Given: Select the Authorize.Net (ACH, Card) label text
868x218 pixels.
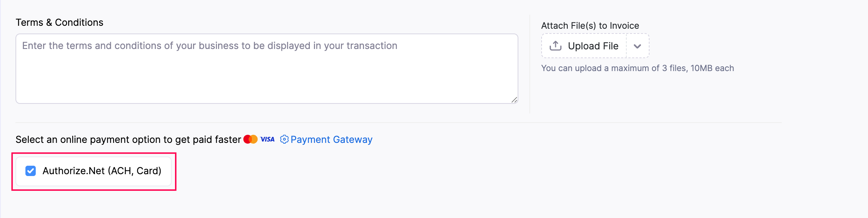Looking at the screenshot, I should tap(102, 170).
